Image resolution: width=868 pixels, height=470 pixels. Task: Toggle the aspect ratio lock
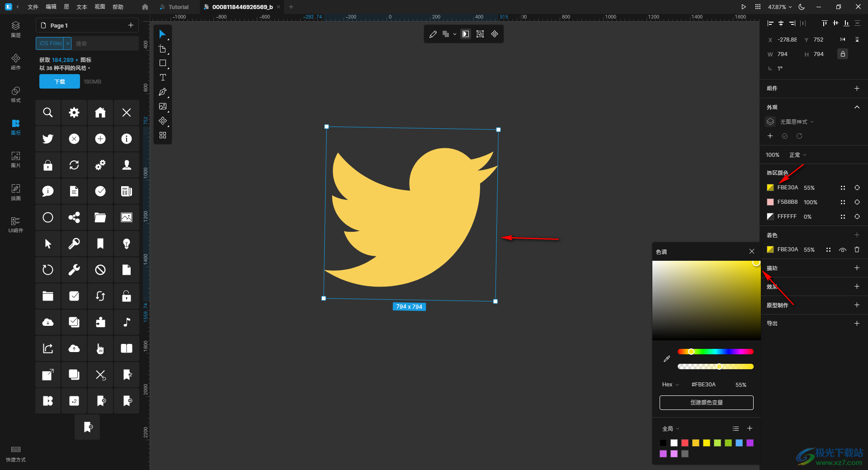tap(843, 54)
